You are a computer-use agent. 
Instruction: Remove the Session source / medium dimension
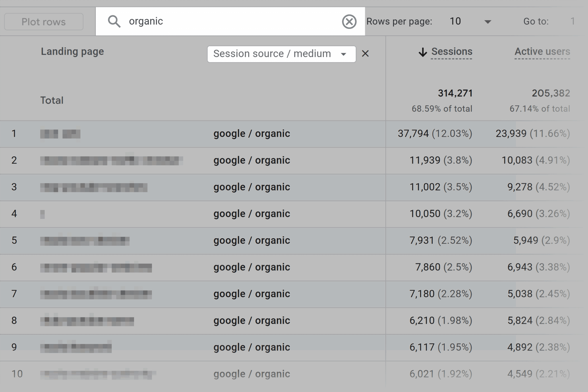(x=365, y=54)
